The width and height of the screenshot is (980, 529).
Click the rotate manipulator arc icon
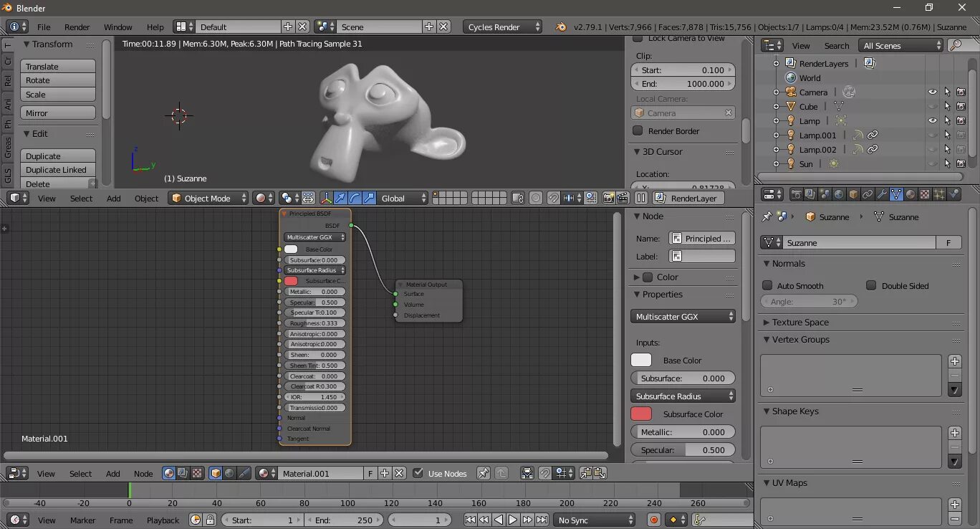(355, 198)
